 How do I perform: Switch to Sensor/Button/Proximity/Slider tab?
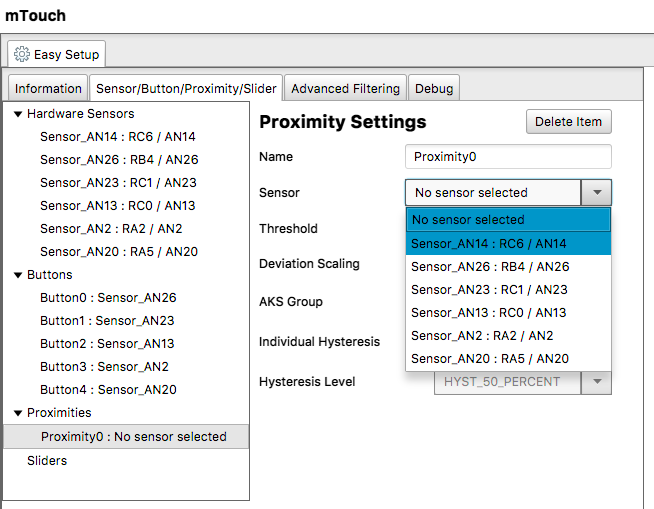[x=186, y=88]
